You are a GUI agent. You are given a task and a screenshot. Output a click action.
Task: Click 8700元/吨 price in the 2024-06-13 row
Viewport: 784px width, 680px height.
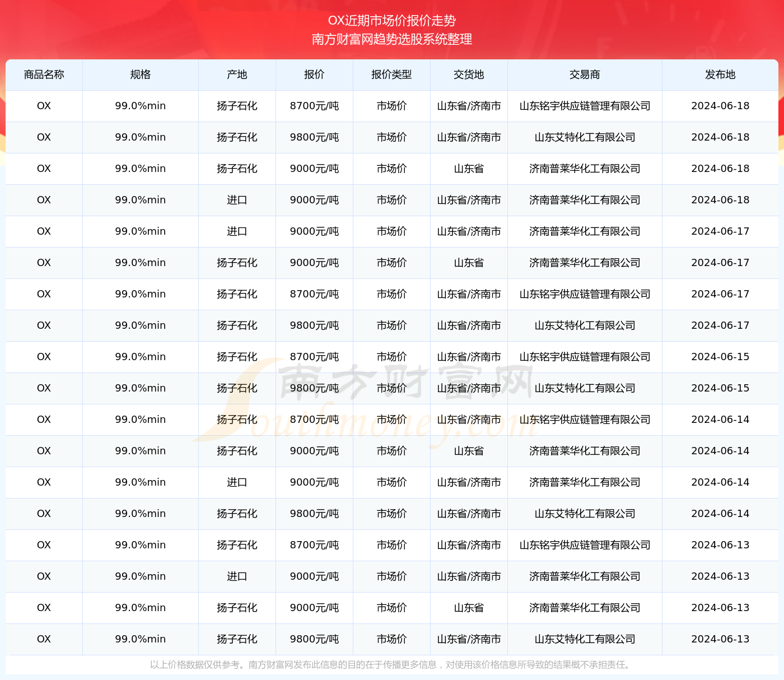coord(314,545)
